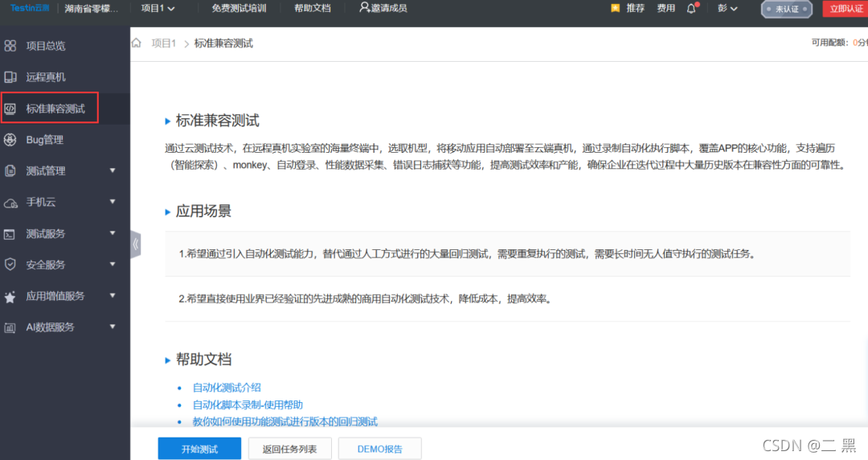Select 远程真机 in sidebar
Image resolution: width=868 pixels, height=460 pixels.
coord(46,77)
